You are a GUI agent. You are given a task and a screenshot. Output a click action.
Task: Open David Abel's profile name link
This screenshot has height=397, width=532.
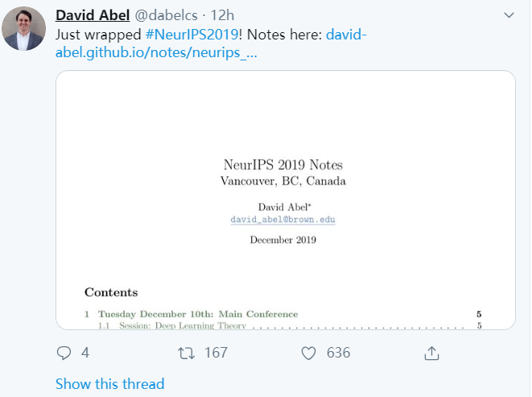93,15
